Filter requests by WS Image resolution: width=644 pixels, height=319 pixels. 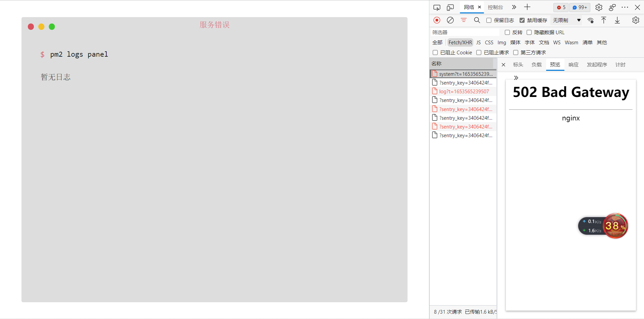tap(557, 43)
